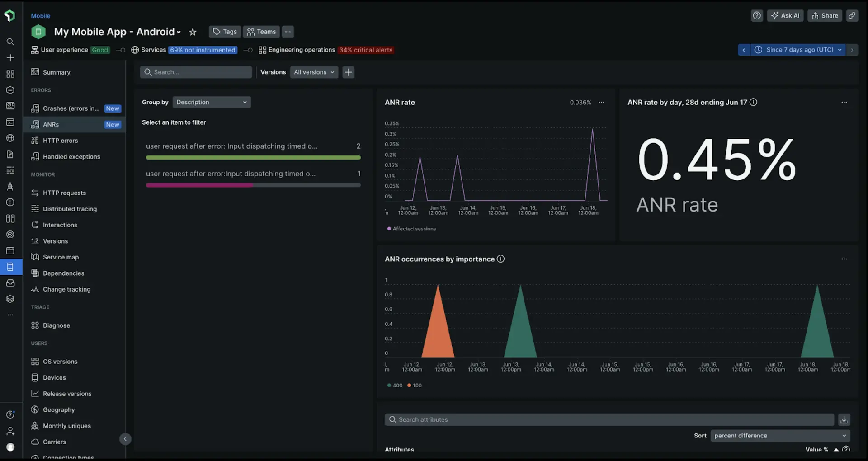Image resolution: width=868 pixels, height=461 pixels.
Task: Download attributes with the download icon
Action: coord(844,420)
